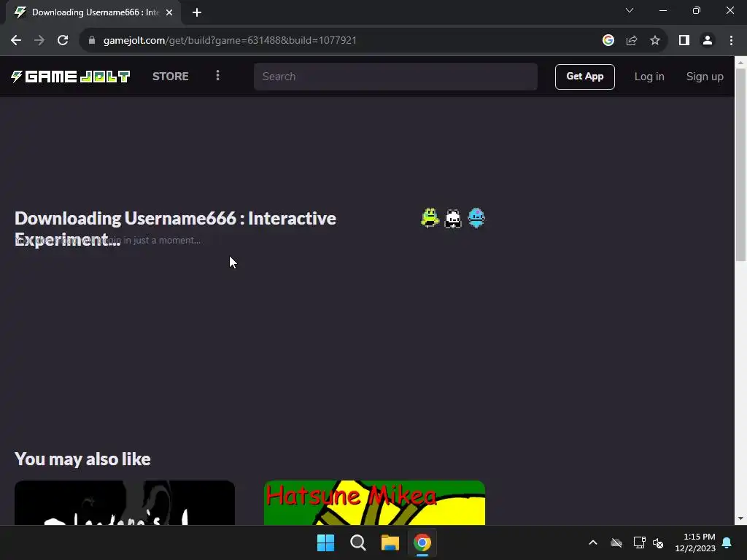Screen dimensions: 747x560
Task: Open the tab search chevron
Action: click(x=630, y=10)
